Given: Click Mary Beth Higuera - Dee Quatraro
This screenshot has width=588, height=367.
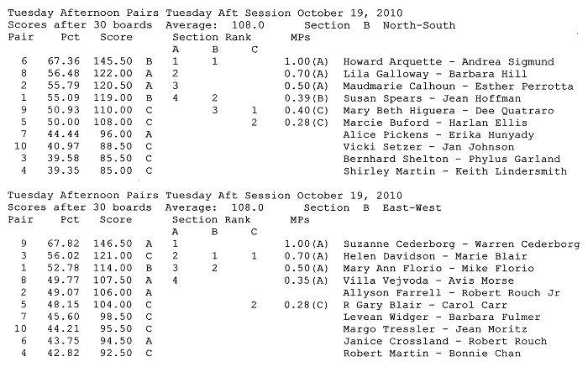Looking at the screenshot, I should (x=449, y=111).
